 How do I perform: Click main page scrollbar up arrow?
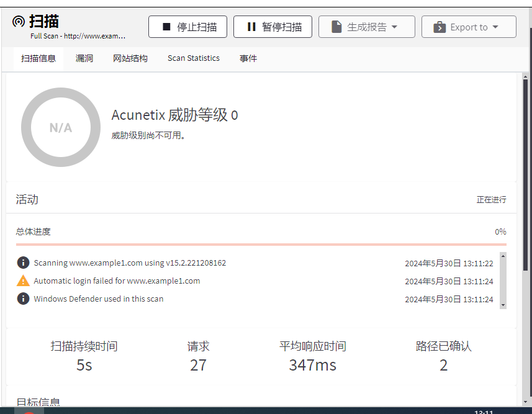[526, 77]
